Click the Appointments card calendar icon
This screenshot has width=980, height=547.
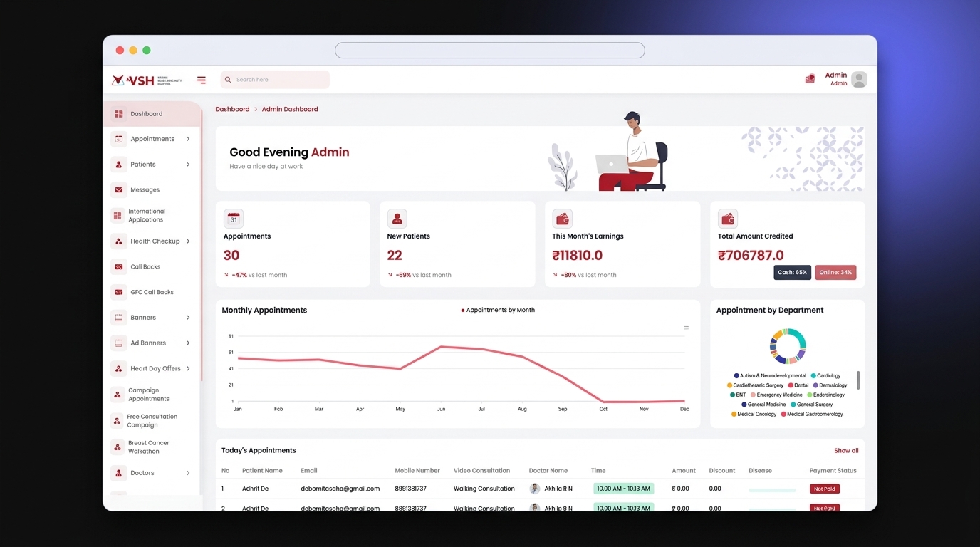click(x=234, y=219)
